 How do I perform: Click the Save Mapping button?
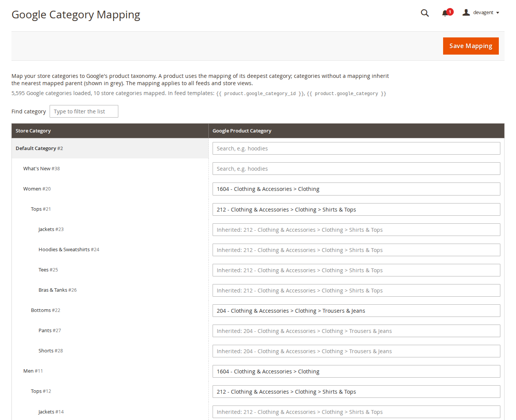pos(471,46)
